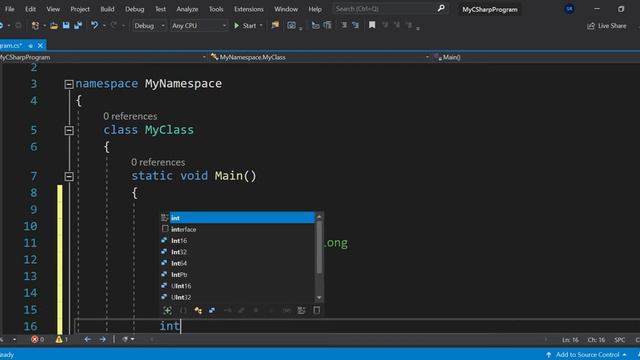The width and height of the screenshot is (640, 360).
Task: Click the Save All icon
Action: [x=78, y=26]
